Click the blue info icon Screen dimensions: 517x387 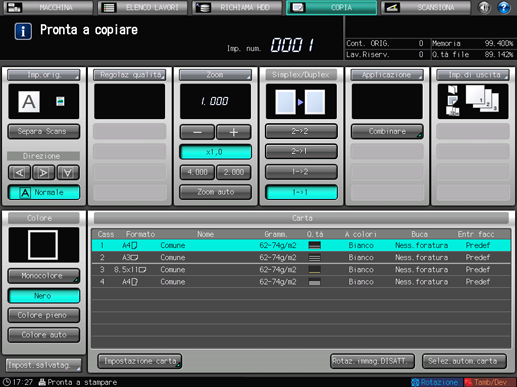[x=23, y=31]
